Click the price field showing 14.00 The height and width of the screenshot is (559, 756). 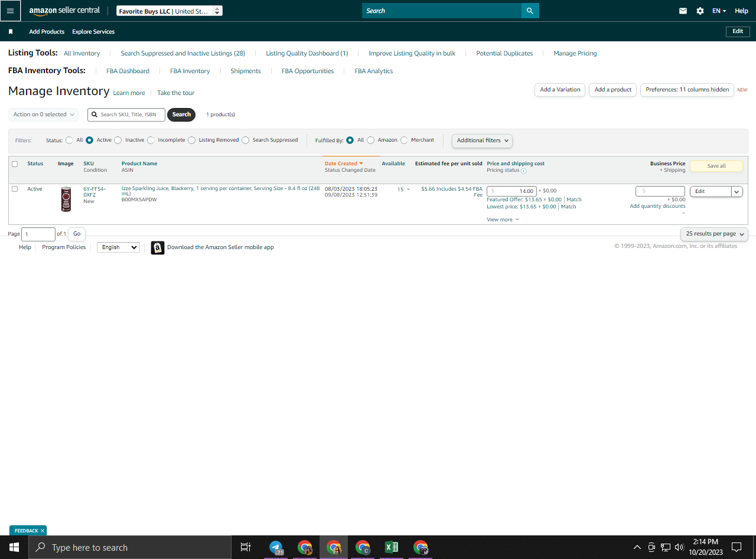(512, 191)
